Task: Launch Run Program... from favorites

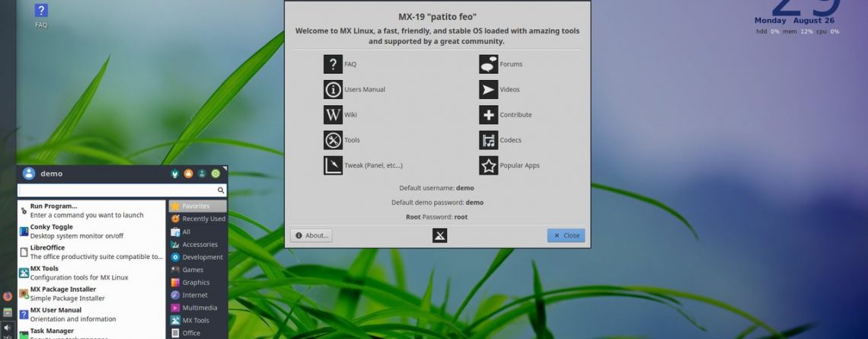Action: (91, 210)
